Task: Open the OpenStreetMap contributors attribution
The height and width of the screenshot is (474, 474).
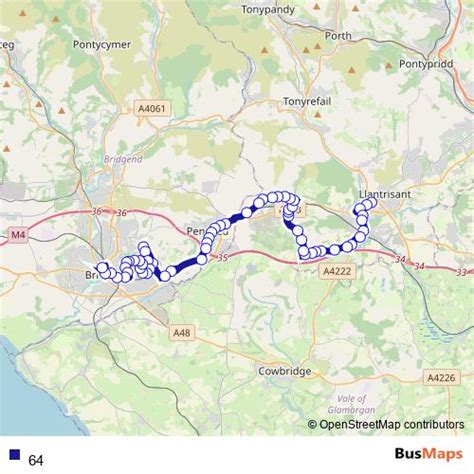Action: pos(386,425)
